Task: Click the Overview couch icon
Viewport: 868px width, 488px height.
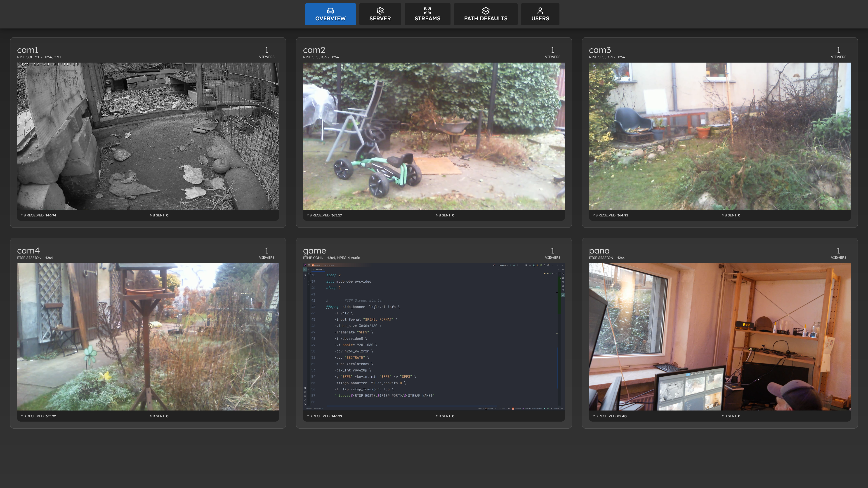Action: (330, 10)
